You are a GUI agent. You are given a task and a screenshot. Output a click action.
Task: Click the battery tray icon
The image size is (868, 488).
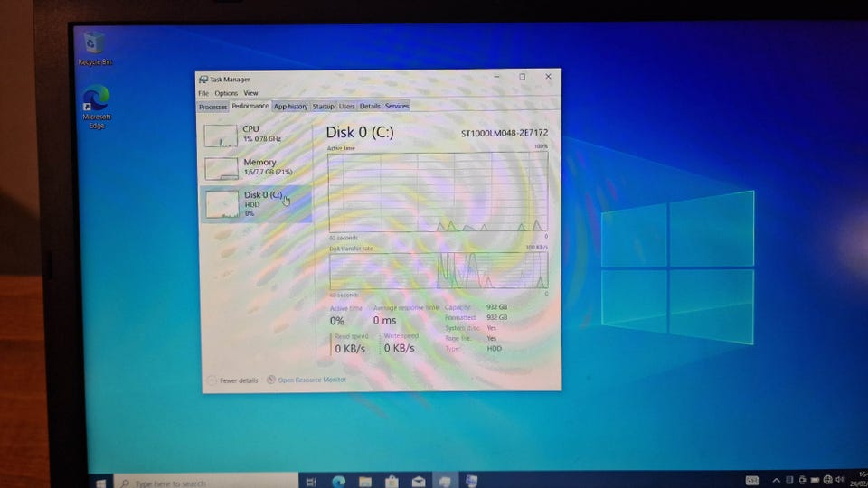[x=815, y=480]
